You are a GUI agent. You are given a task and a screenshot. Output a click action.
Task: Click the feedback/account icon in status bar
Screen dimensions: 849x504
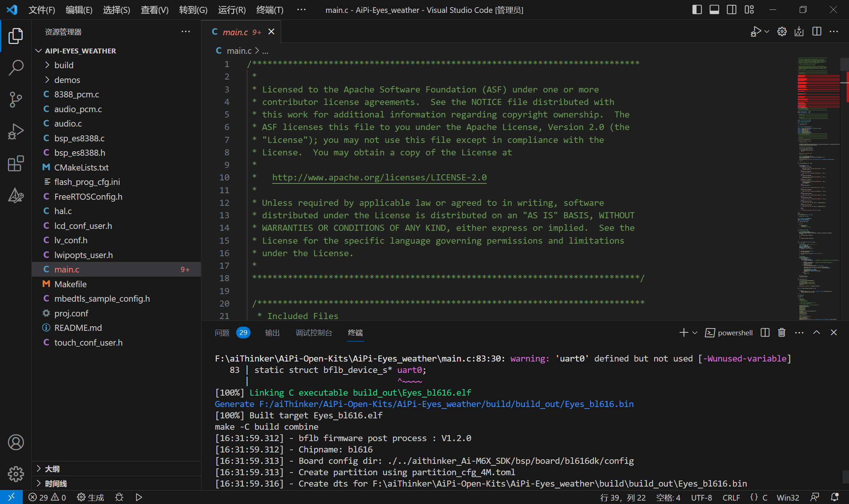click(x=815, y=497)
